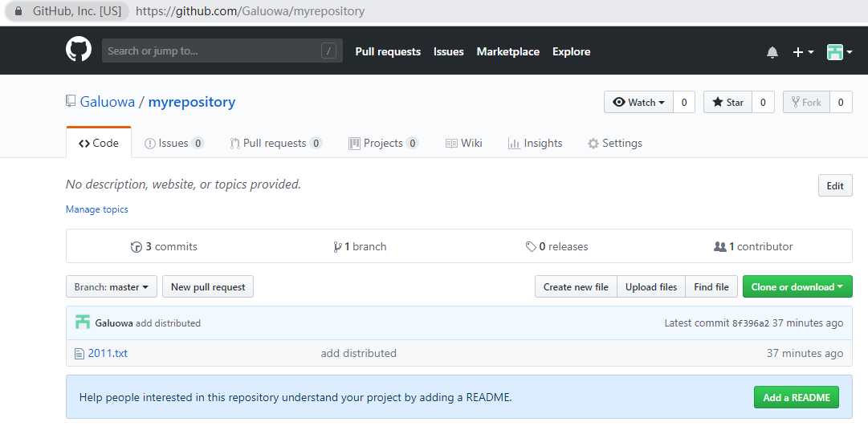Click the contributors people icon
868x430 pixels.
tap(719, 247)
